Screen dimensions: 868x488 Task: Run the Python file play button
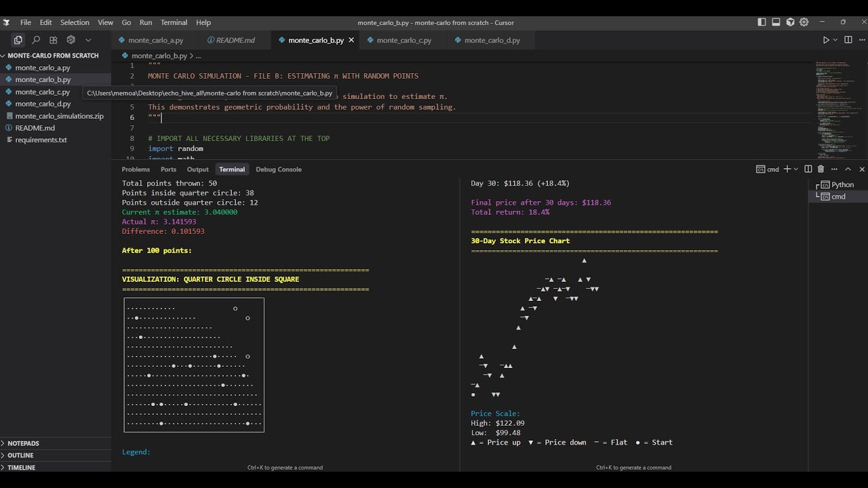(x=825, y=40)
